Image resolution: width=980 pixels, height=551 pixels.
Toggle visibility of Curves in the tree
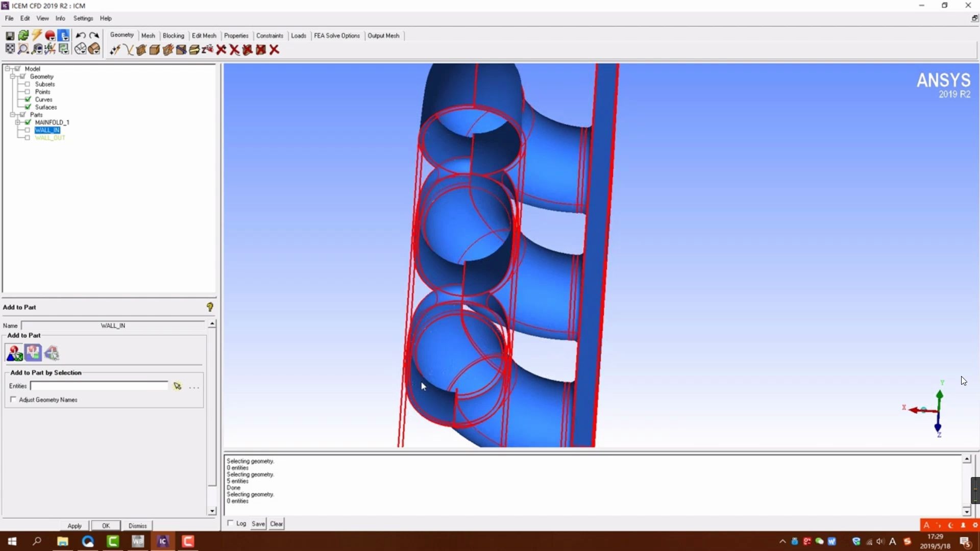(27, 99)
